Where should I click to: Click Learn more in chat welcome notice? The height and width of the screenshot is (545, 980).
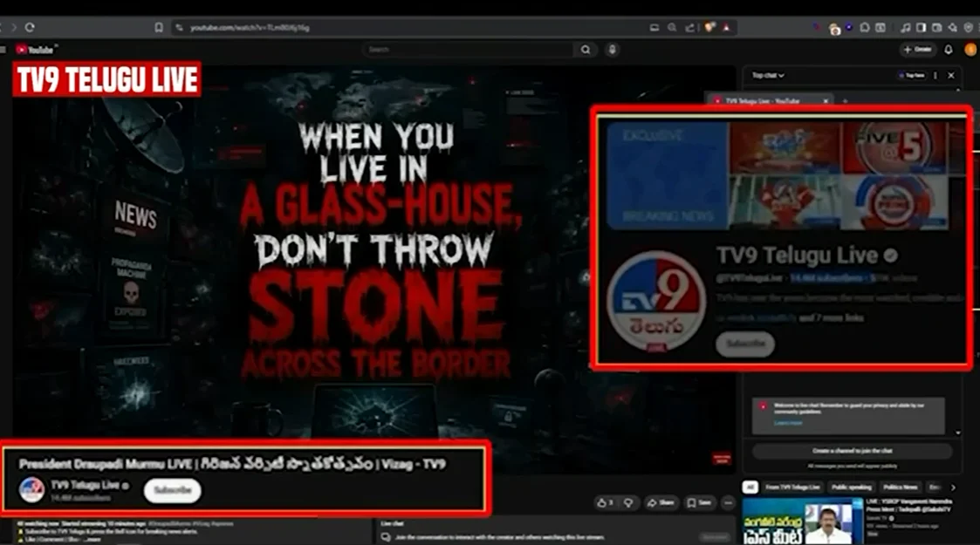[x=787, y=423]
